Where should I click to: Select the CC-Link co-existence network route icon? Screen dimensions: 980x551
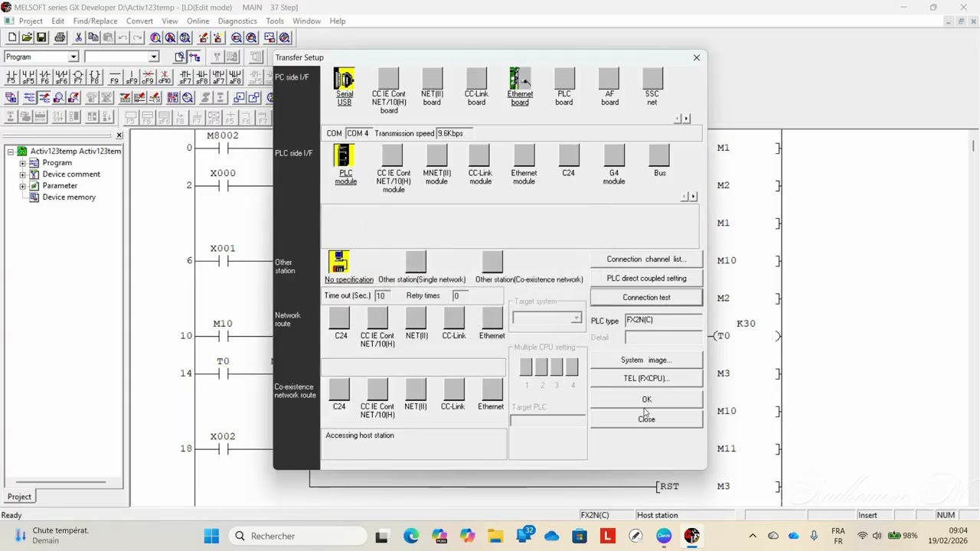454,389
